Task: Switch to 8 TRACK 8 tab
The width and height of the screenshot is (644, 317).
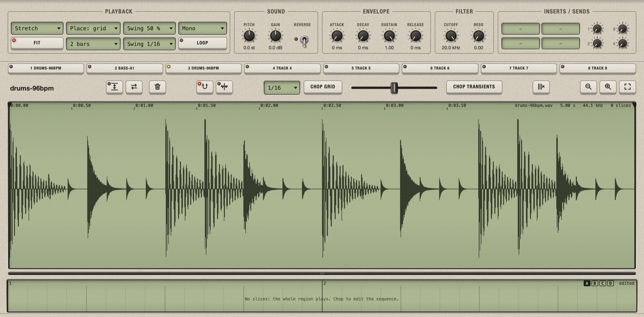Action: [x=598, y=68]
